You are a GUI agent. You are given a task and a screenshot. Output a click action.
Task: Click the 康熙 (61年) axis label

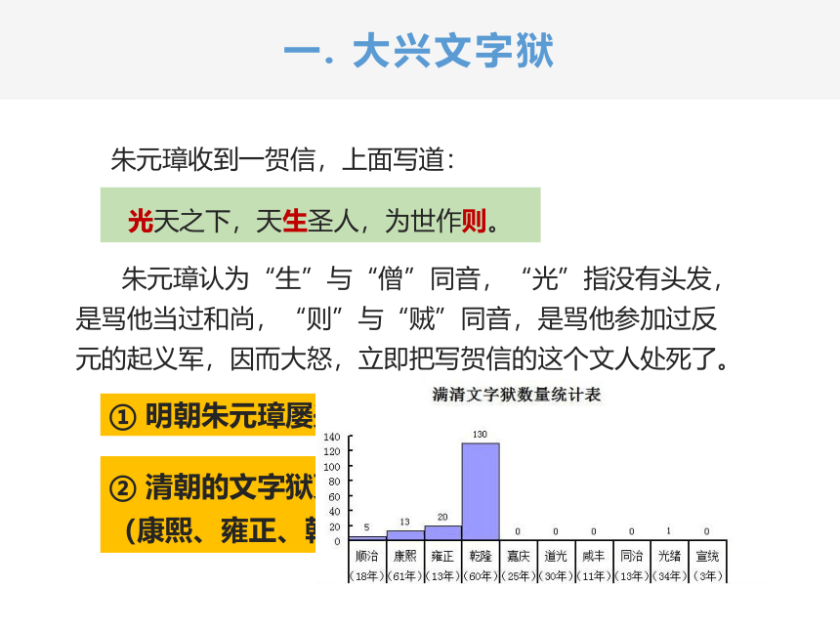point(405,566)
